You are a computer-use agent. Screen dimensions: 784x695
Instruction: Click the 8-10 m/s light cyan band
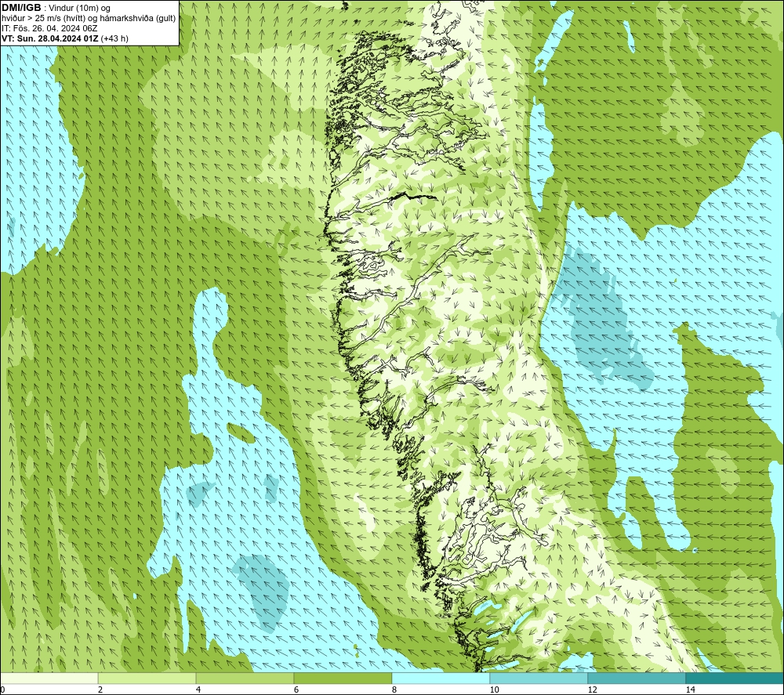coord(441,678)
